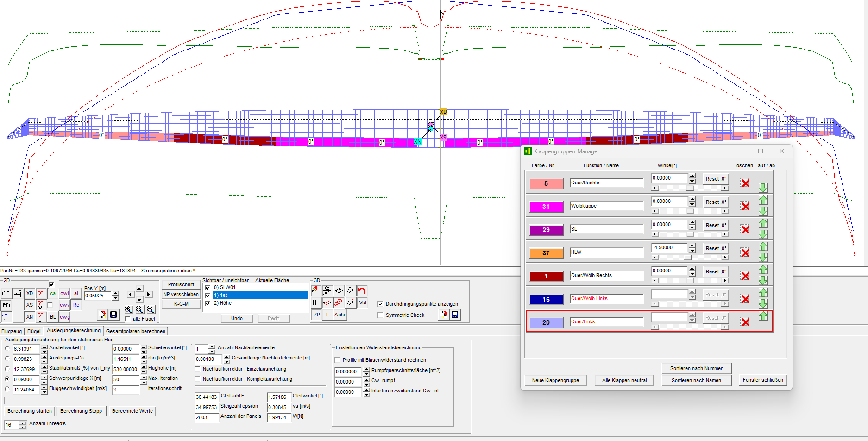Screen dimensions: 868x441
Task: Click the zoom in magnifier icon
Action: (x=128, y=309)
